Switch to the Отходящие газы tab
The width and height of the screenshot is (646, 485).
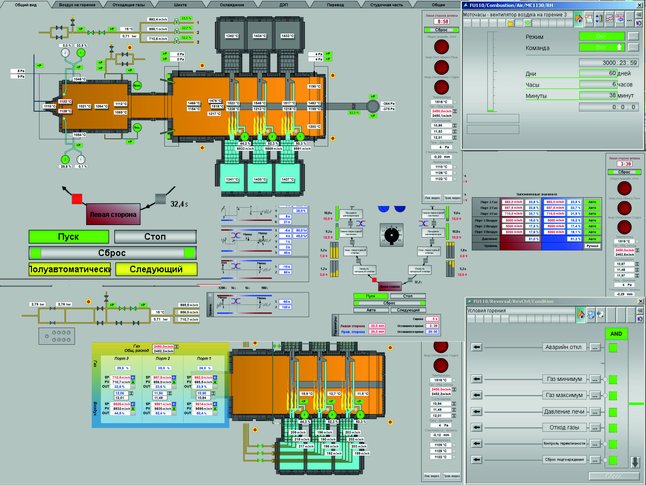pos(129,5)
